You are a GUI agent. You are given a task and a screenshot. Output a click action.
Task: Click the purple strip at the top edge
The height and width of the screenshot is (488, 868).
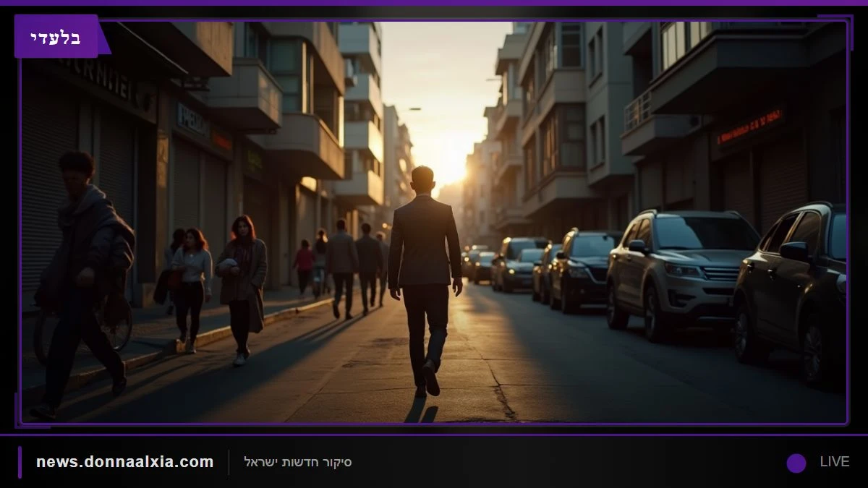(434, 3)
